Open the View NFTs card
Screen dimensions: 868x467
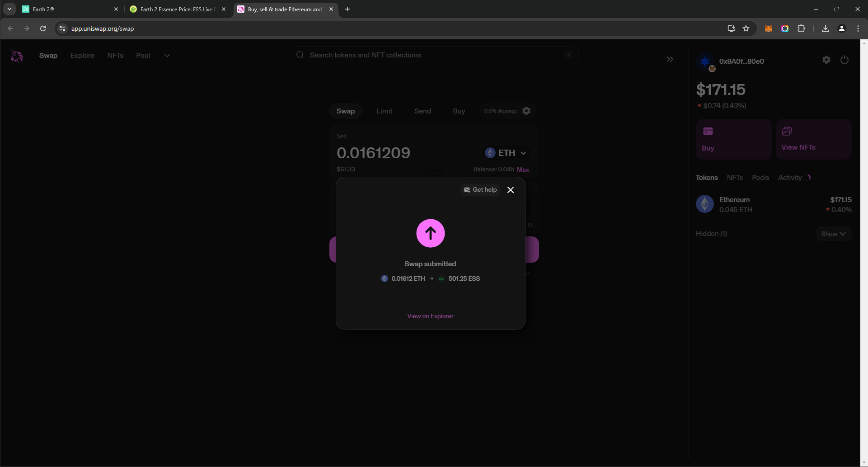[x=813, y=139]
